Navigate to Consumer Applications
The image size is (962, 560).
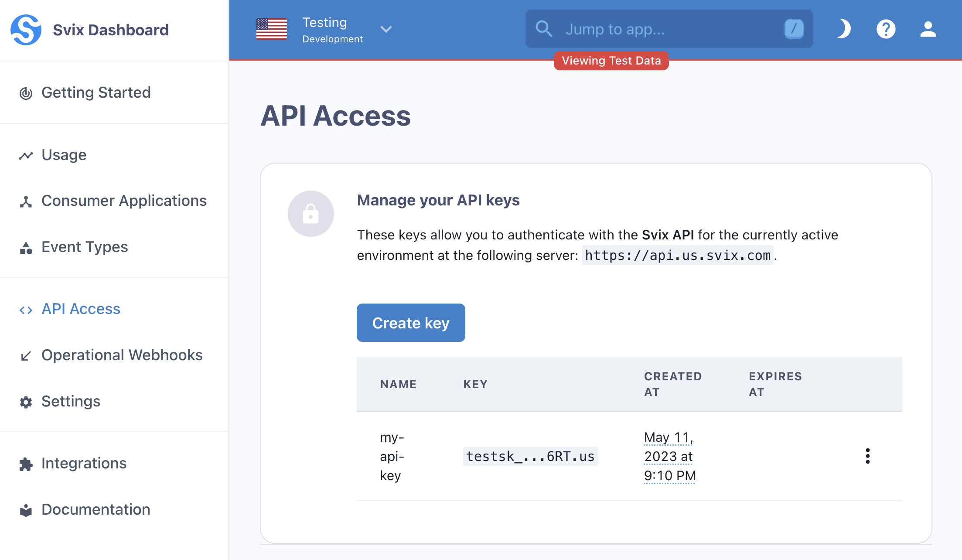[x=124, y=201]
